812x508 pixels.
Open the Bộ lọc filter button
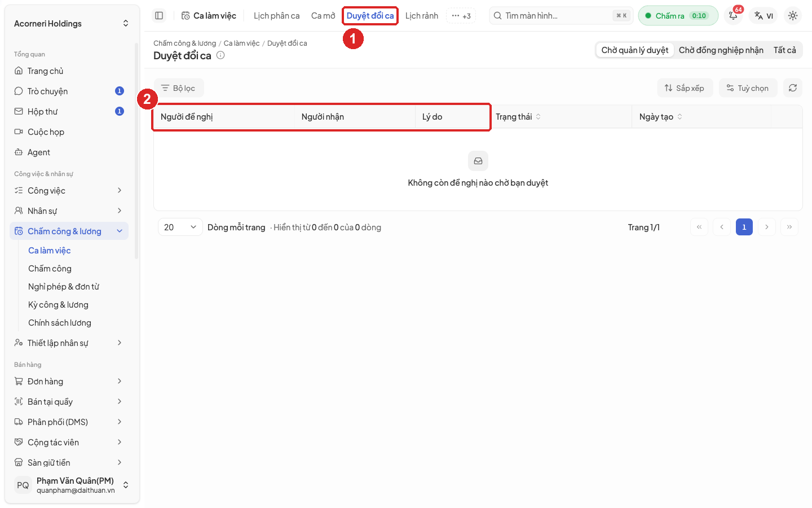coord(178,88)
